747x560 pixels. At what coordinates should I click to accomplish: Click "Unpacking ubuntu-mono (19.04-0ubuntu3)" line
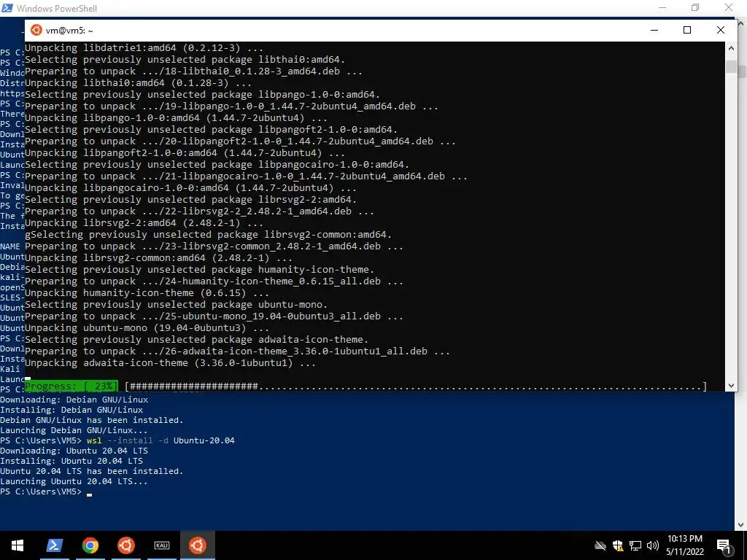pyautogui.click(x=147, y=328)
